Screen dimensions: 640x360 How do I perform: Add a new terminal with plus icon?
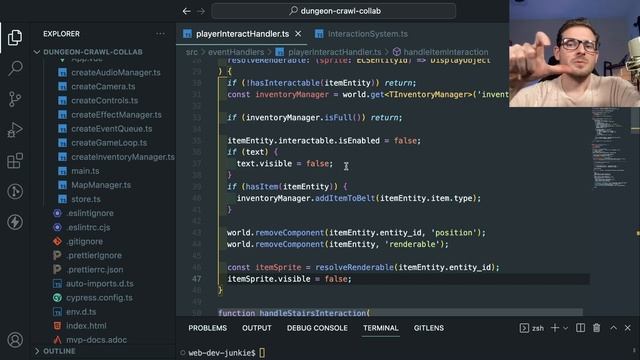(x=555, y=328)
